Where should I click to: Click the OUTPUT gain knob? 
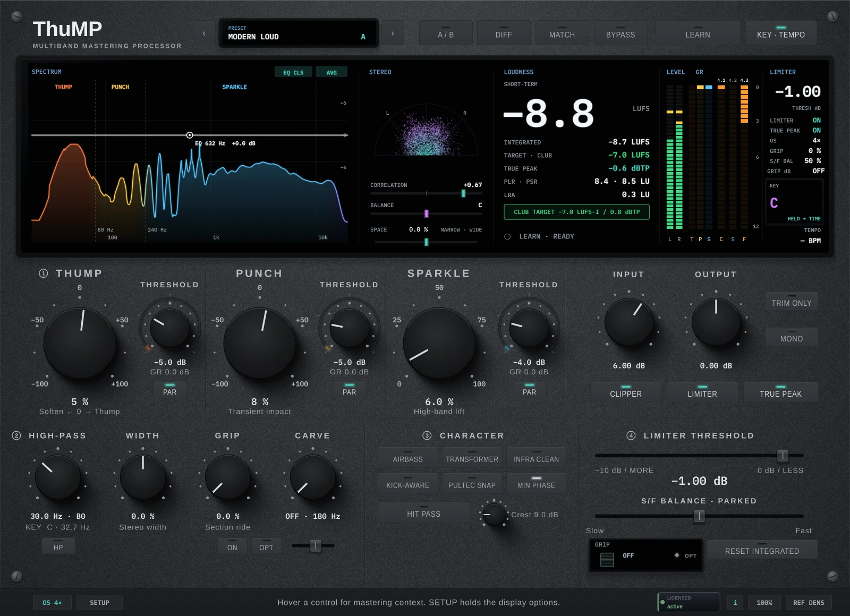(x=716, y=322)
